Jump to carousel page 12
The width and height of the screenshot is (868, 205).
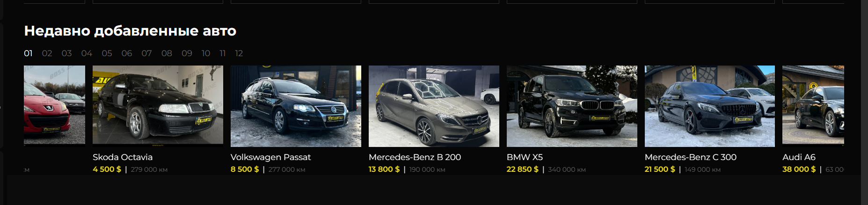[239, 53]
